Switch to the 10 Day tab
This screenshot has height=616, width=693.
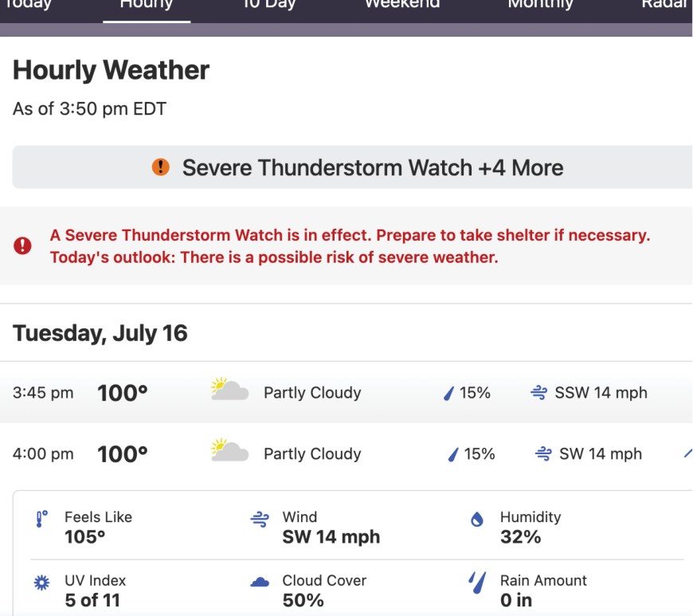(x=268, y=5)
